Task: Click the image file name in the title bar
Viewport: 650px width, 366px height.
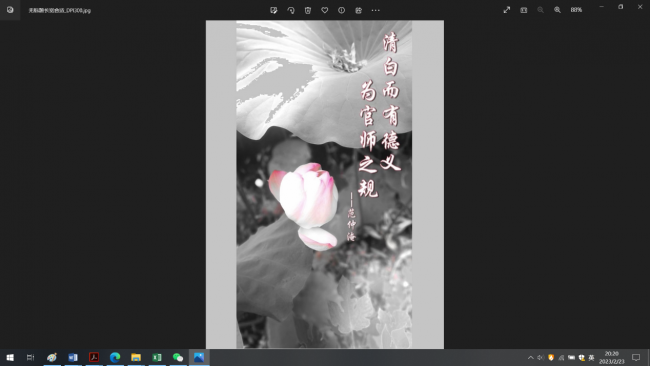Action: 59,10
